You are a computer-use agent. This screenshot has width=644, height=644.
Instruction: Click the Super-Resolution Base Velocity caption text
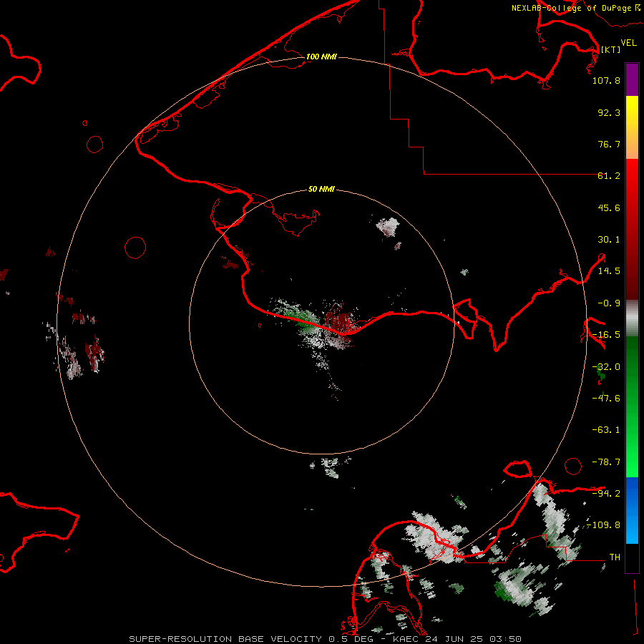326,639
